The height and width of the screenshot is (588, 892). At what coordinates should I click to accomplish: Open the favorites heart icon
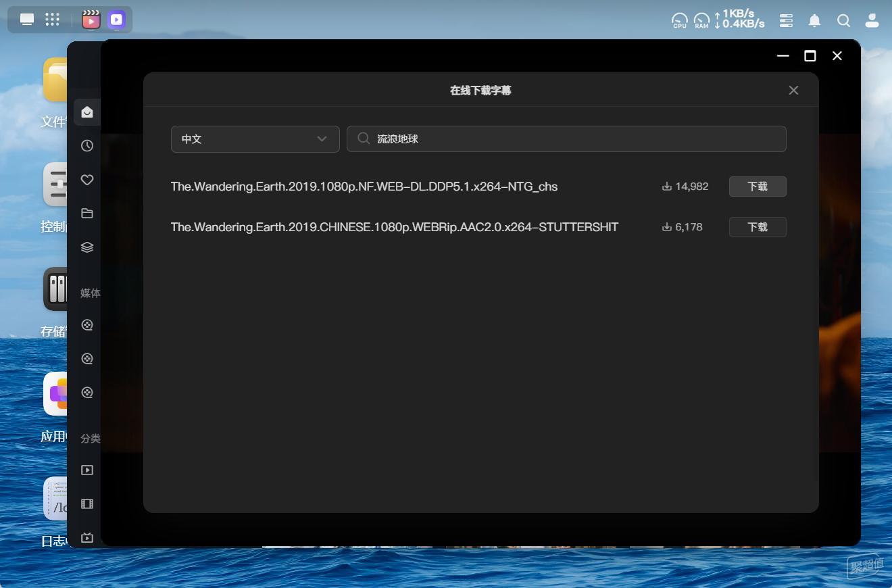coord(87,180)
